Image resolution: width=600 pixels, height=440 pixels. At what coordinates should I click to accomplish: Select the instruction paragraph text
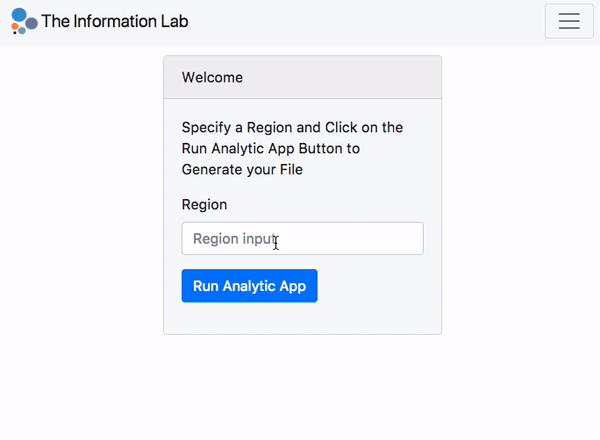click(x=292, y=149)
